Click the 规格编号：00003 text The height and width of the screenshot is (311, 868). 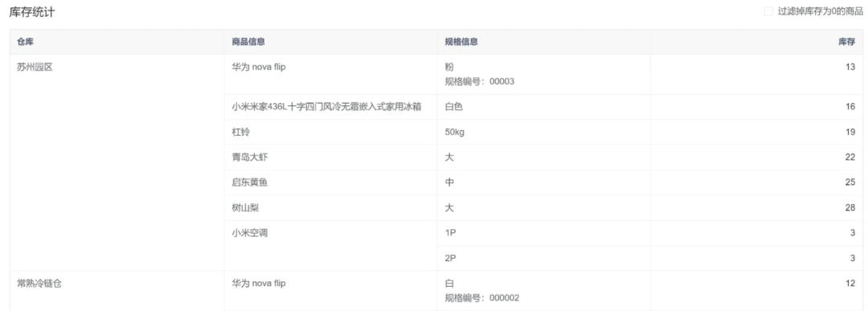(x=479, y=82)
